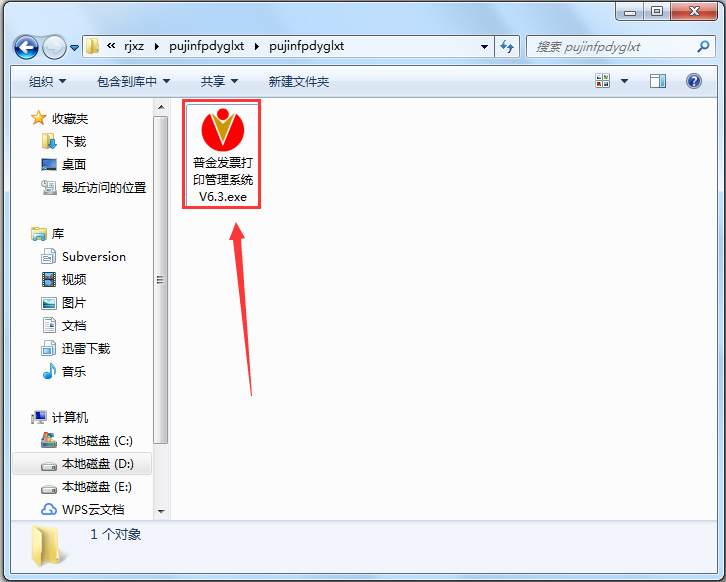Open the 音乐 library
Screen dimensions: 726x582
(x=74, y=371)
